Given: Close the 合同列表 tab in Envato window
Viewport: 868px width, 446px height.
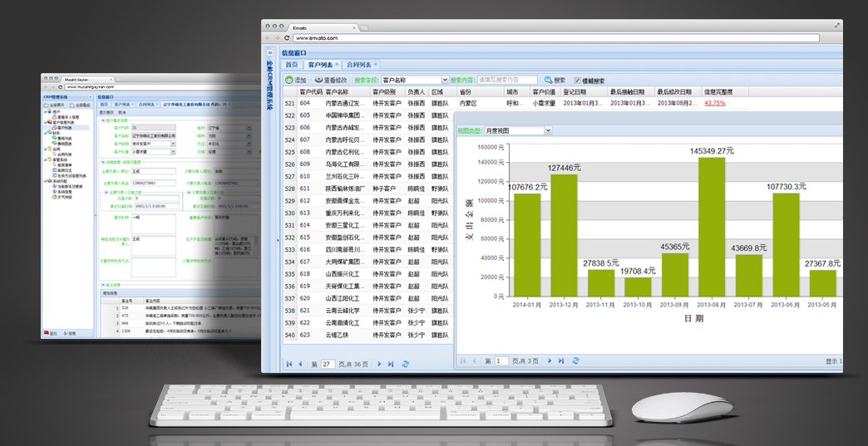Looking at the screenshot, I should (375, 64).
